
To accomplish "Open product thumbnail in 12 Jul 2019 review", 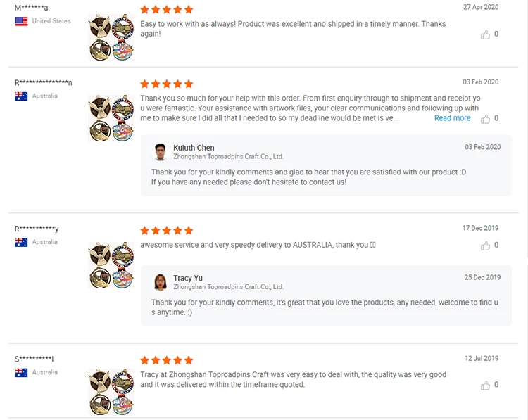I will click(111, 391).
